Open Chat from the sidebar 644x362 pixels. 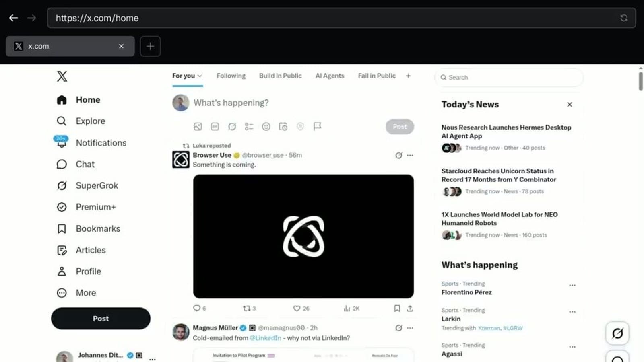click(x=76, y=164)
